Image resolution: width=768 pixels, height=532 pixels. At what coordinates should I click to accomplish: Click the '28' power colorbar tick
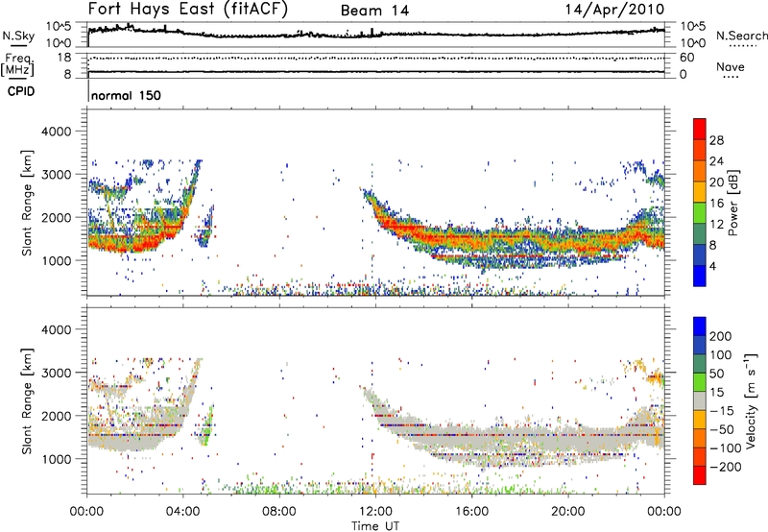click(716, 140)
